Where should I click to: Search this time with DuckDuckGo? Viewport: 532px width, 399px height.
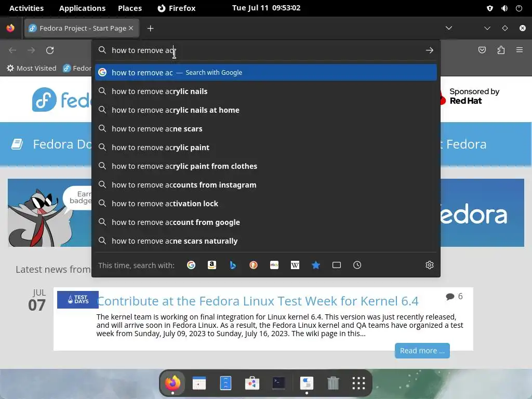click(254, 265)
